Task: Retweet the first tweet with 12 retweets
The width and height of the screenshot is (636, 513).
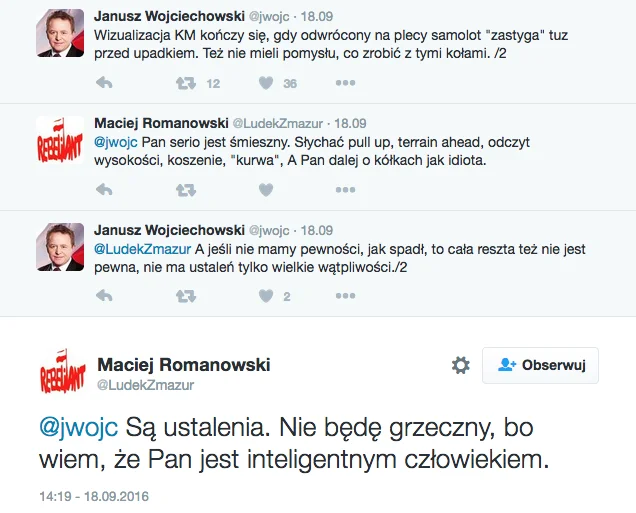Action: pos(186,84)
